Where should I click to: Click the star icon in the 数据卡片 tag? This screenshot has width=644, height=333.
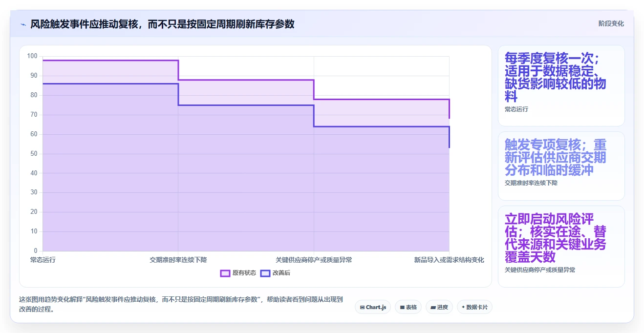[x=463, y=308]
